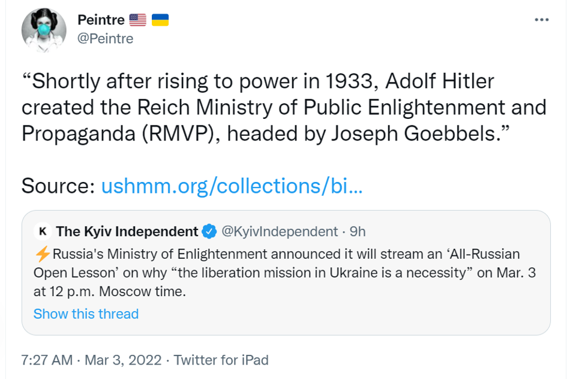The image size is (588, 379).
Task: Click the Ukraine flag emoji beside Peintre
Action: [x=160, y=20]
